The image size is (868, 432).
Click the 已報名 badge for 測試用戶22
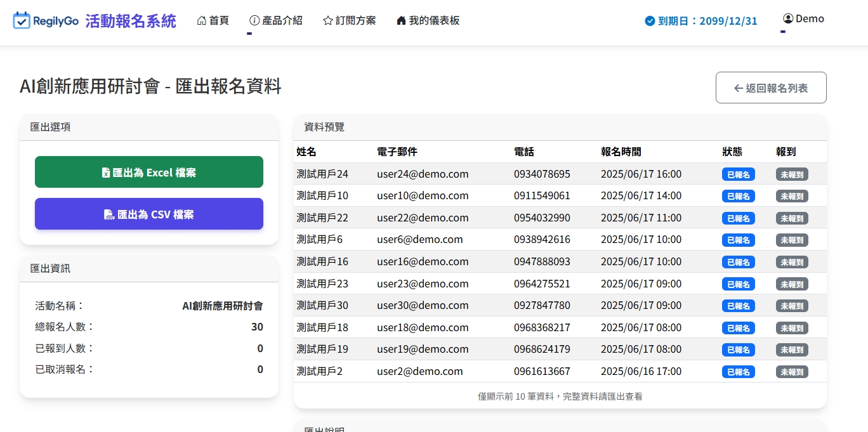tap(739, 218)
